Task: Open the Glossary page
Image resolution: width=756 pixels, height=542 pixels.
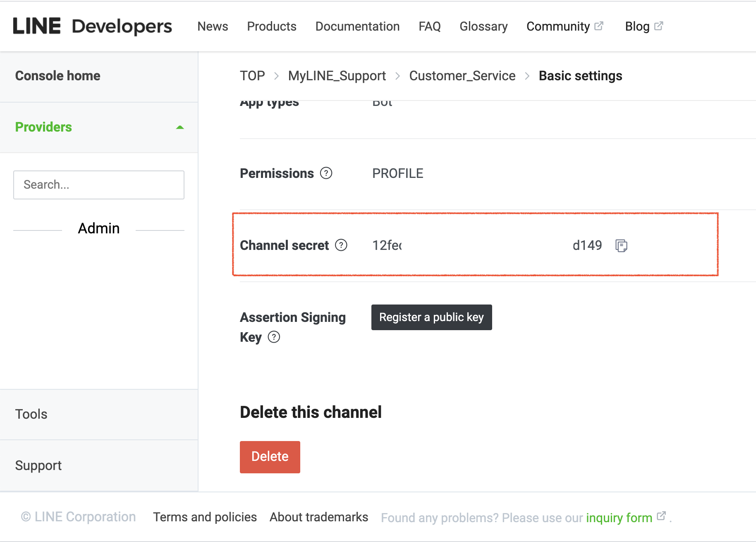Action: pyautogui.click(x=483, y=26)
